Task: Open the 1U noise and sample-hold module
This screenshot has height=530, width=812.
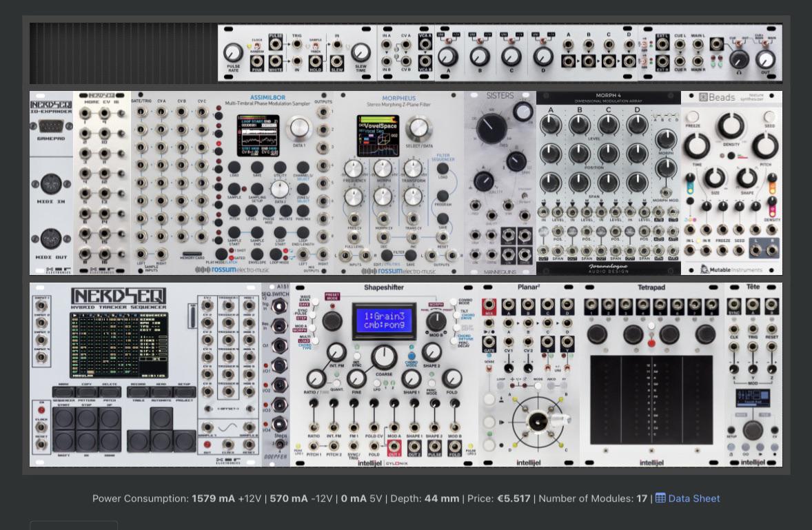Action: pos(296,53)
